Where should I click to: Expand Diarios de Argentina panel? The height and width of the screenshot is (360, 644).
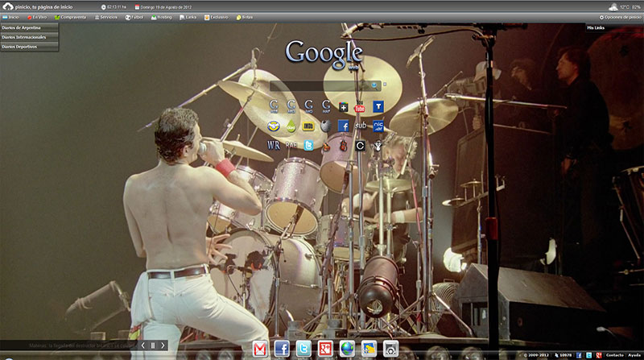(x=30, y=27)
